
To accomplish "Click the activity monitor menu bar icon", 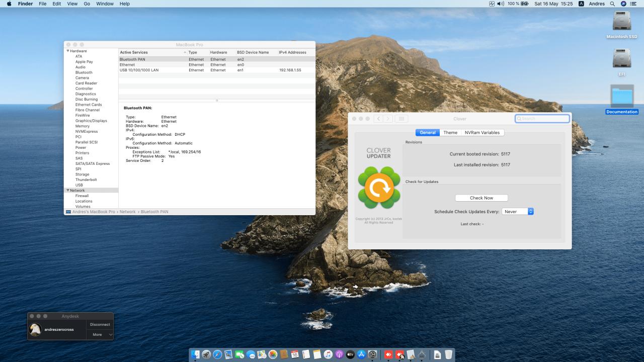I will point(492,4).
